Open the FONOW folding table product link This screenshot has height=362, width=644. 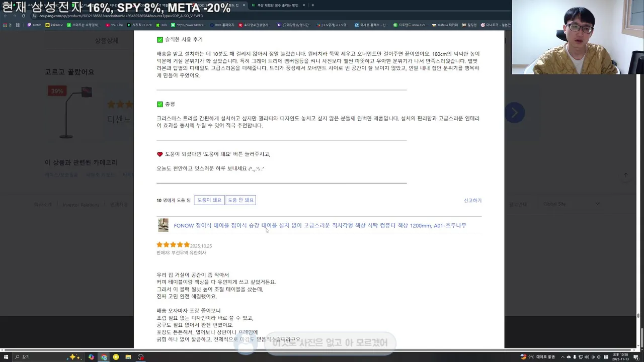pyautogui.click(x=320, y=226)
